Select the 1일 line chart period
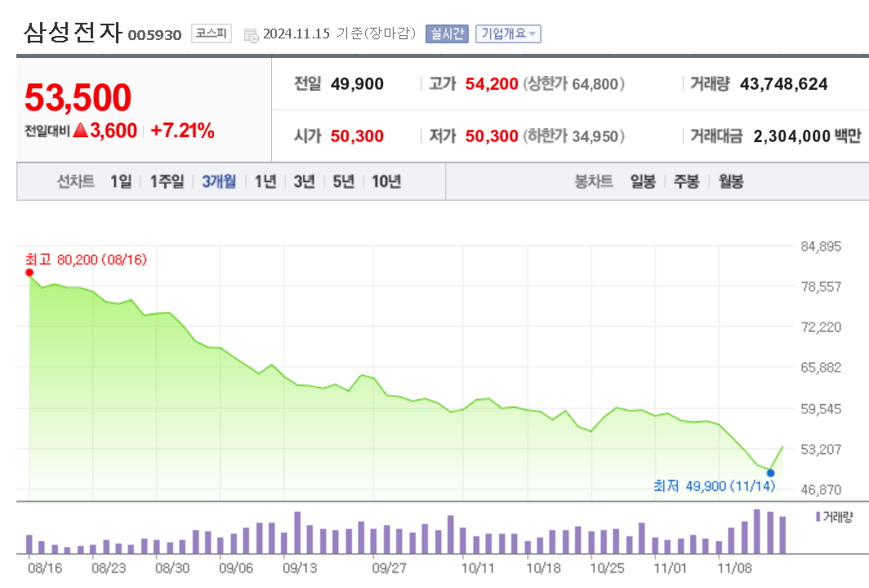869x588 pixels. pos(121,181)
